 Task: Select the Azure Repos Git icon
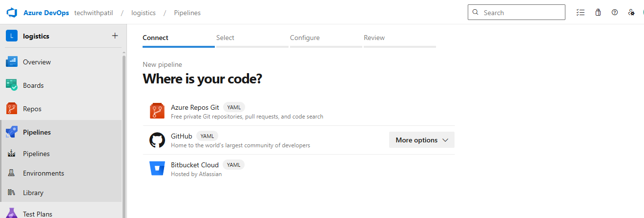pos(157,111)
